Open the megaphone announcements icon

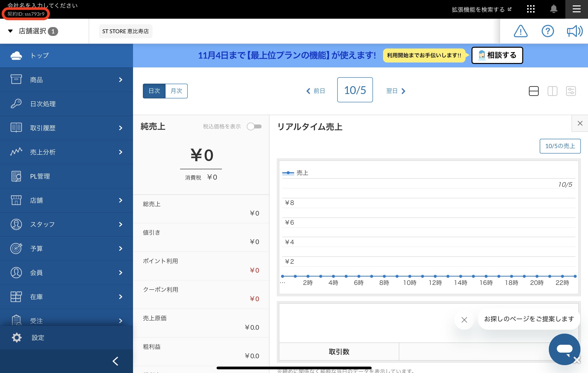coord(574,31)
